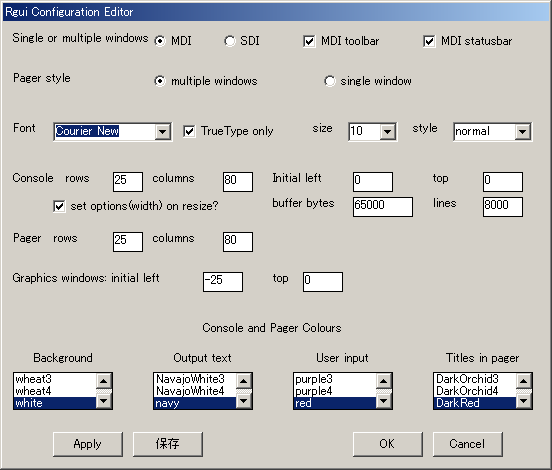The image size is (552, 470).
Task: Disable the TrueType only checkbox
Action: [189, 131]
